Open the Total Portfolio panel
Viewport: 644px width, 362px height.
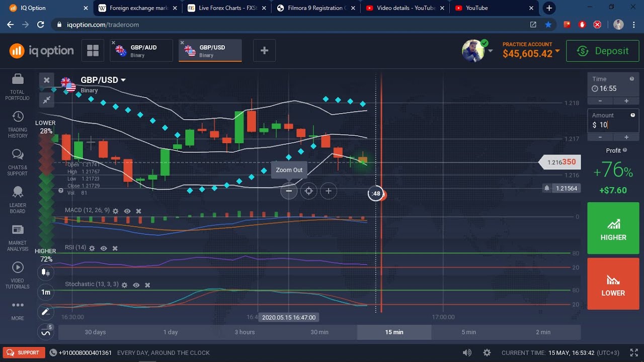click(x=17, y=86)
